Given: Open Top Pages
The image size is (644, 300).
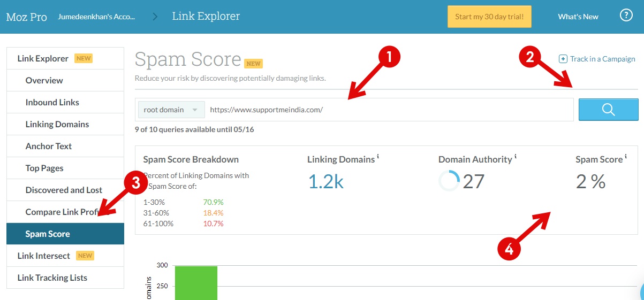Looking at the screenshot, I should [x=65, y=168].
